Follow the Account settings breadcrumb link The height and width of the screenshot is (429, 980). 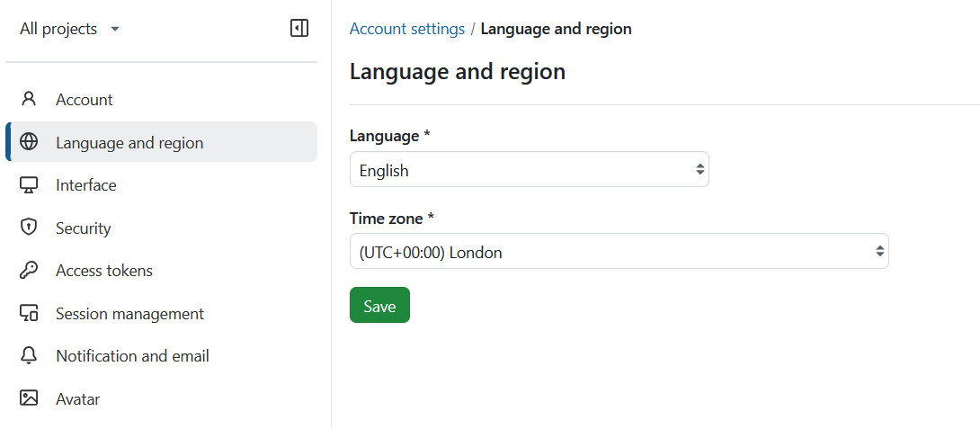(407, 29)
